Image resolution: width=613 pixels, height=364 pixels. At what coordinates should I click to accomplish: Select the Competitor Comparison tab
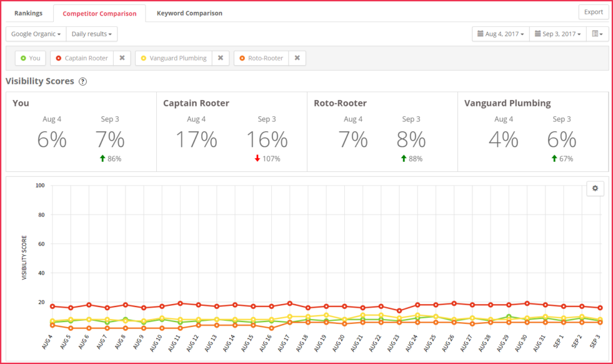point(99,13)
